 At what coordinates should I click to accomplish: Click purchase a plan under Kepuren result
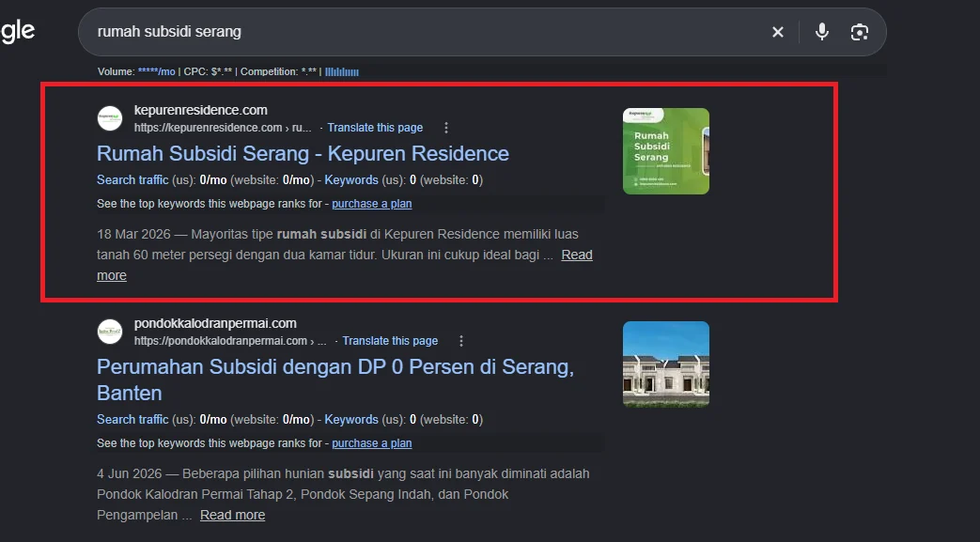[x=372, y=204]
